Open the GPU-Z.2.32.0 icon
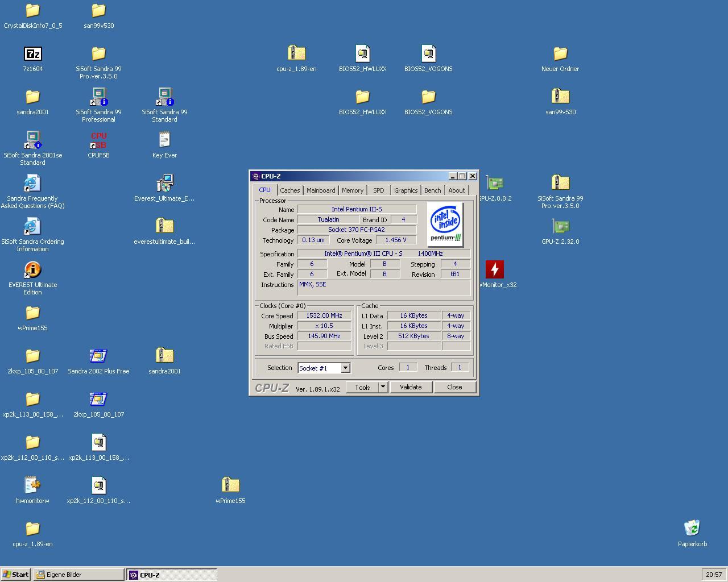This screenshot has width=728, height=582. [x=560, y=227]
